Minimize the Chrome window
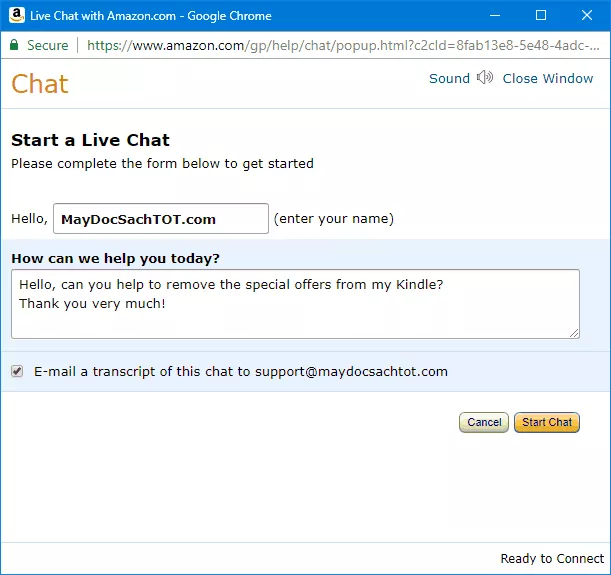Viewport: 611px width, 575px height. click(x=495, y=16)
